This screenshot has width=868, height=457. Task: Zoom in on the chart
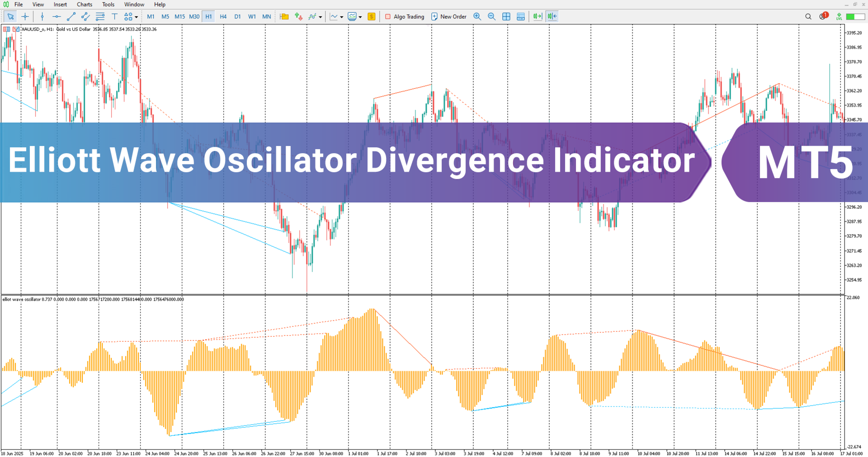coord(477,17)
